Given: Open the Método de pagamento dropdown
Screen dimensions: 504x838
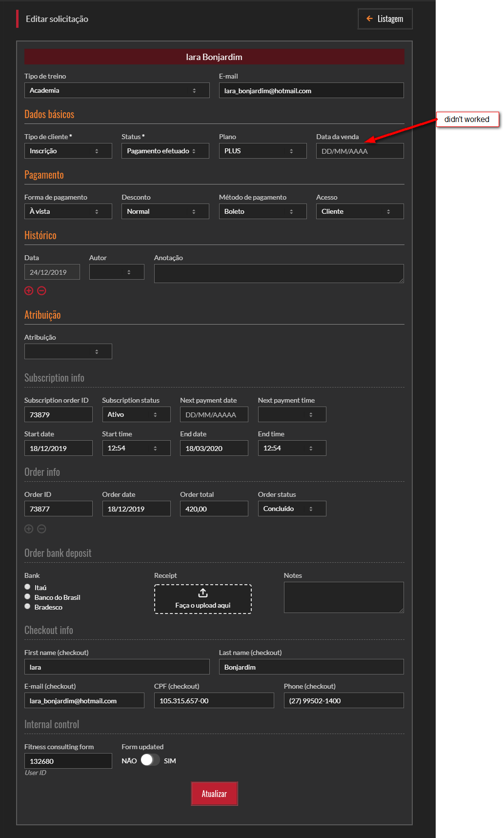Looking at the screenshot, I should coord(262,211).
